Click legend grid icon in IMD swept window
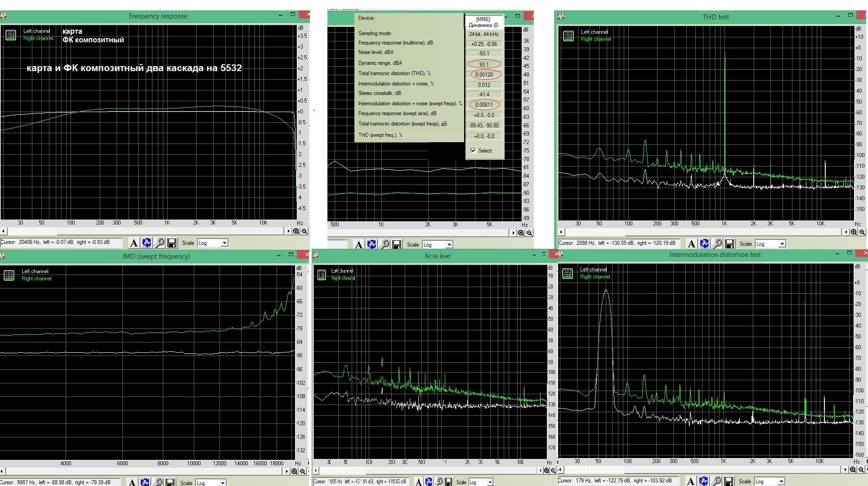The height and width of the screenshot is (486, 868). [x=9, y=275]
